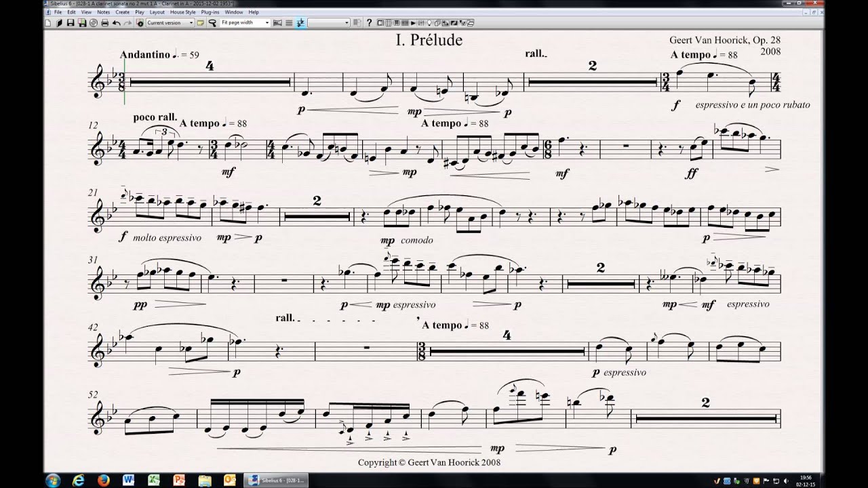The image size is (868, 488).
Task: Open the House Style menu
Action: (183, 12)
